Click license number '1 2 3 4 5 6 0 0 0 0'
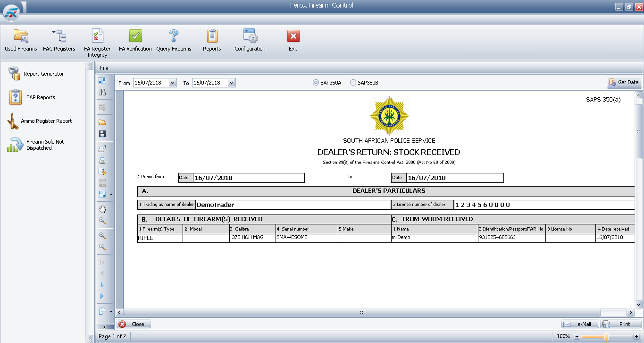Image resolution: width=644 pixels, height=343 pixels. point(483,205)
